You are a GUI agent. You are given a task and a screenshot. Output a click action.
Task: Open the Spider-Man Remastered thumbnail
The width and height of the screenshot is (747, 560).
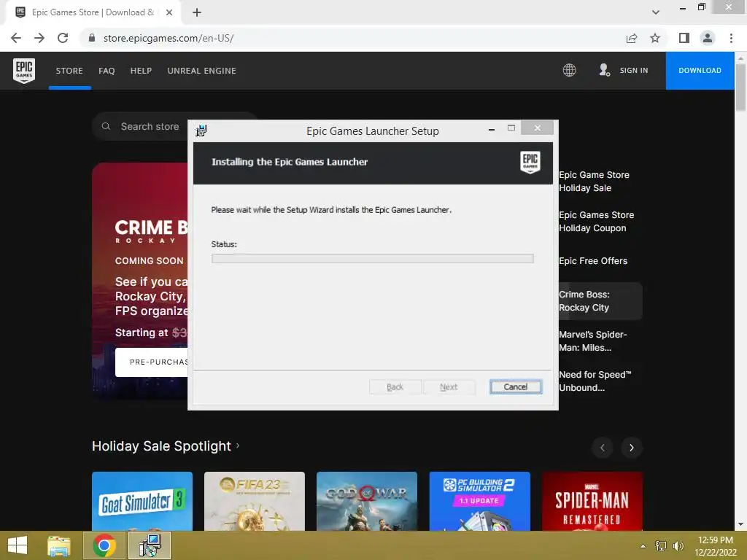click(x=592, y=501)
